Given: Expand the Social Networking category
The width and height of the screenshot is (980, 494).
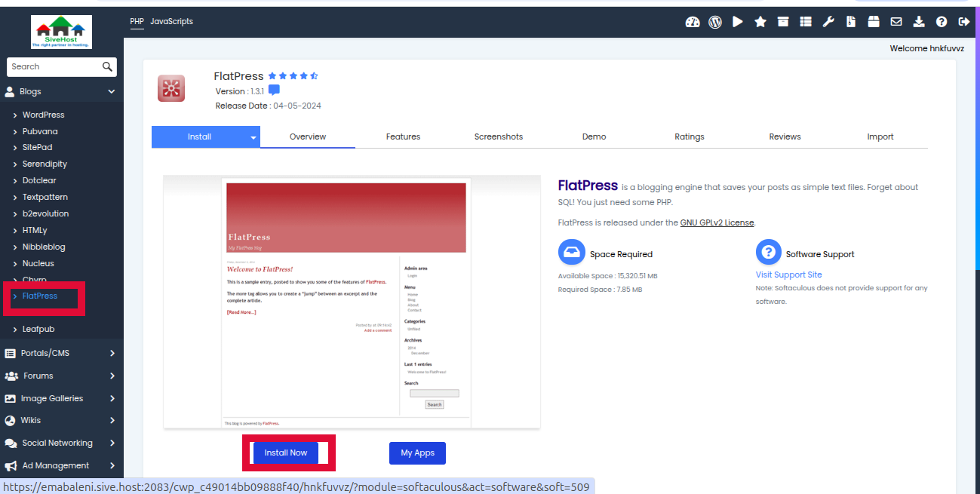Looking at the screenshot, I should (62, 443).
